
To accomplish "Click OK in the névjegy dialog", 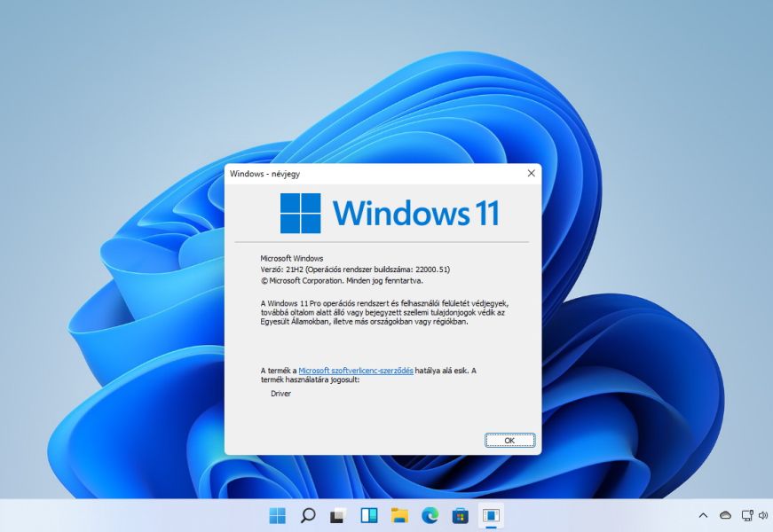I will coord(509,441).
